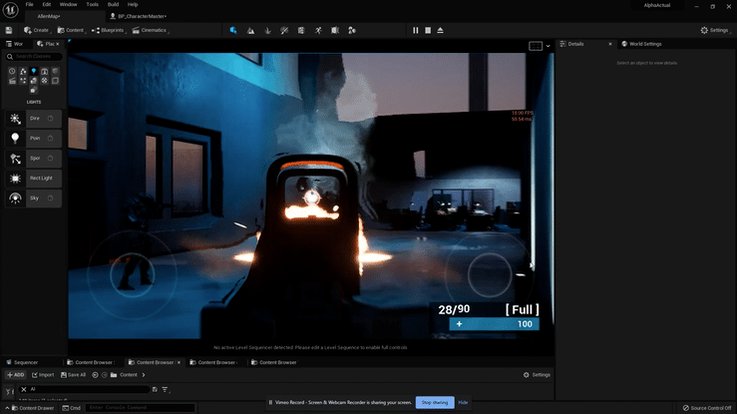Click the Import button

pos(43,375)
